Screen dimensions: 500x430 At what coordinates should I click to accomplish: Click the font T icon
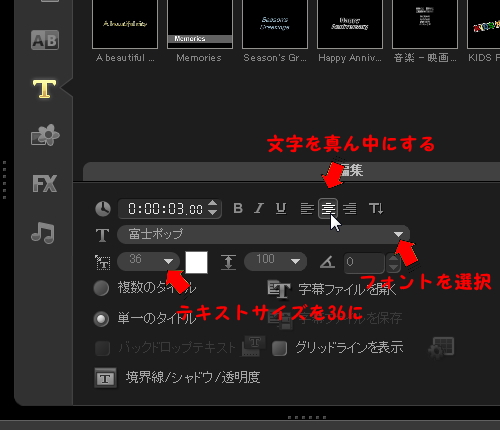coord(103,235)
